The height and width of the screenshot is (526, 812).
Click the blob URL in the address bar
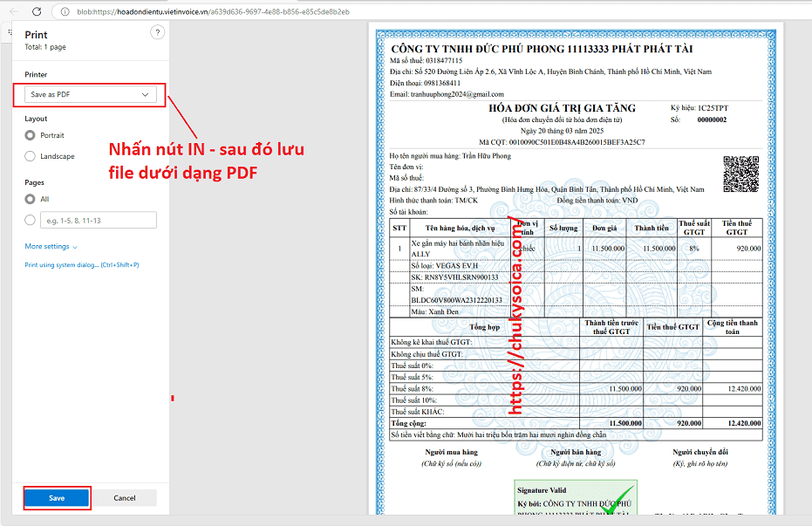click(213, 11)
